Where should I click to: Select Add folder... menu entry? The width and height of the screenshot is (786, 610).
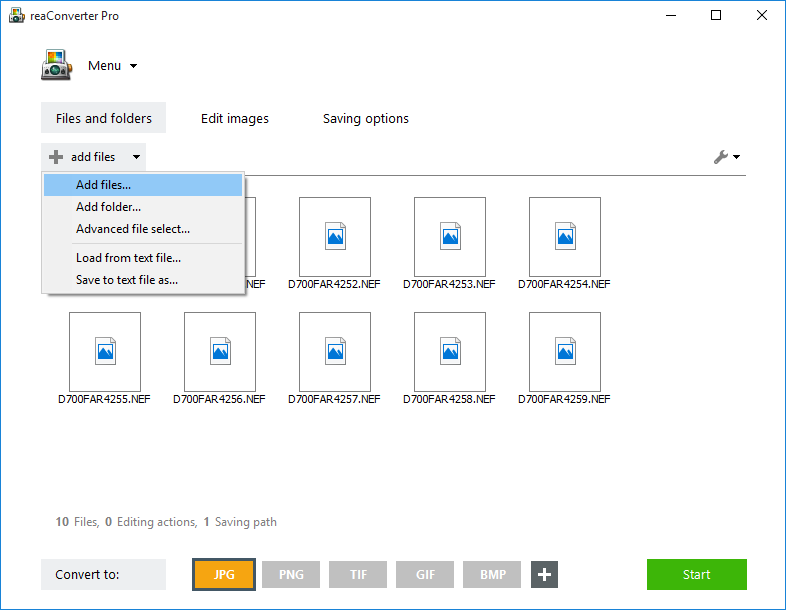[x=108, y=207]
